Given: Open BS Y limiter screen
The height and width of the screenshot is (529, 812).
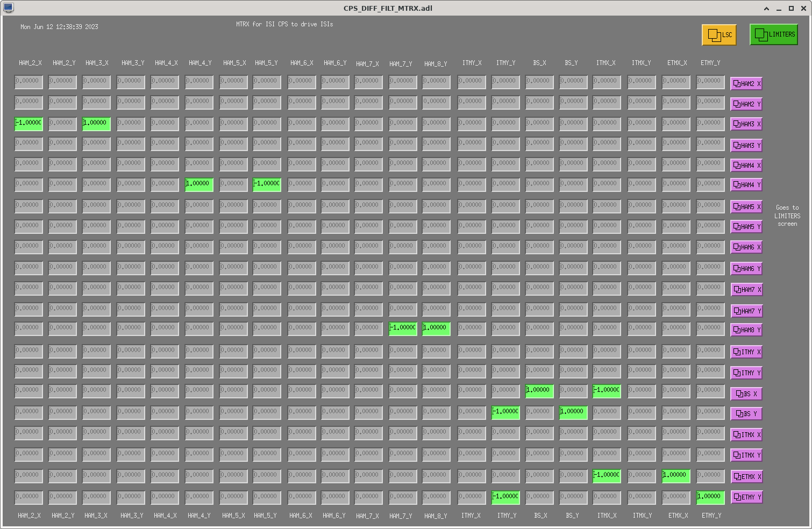Looking at the screenshot, I should click(746, 414).
